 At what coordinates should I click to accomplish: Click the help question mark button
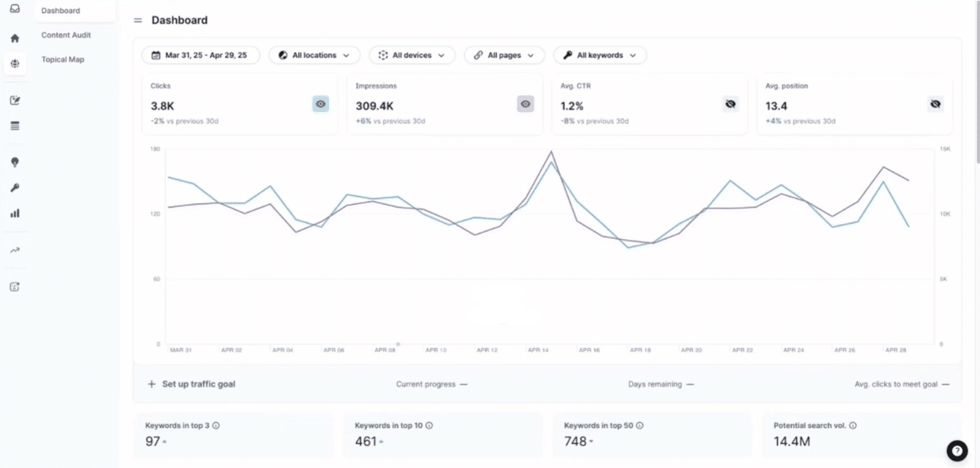tap(957, 450)
